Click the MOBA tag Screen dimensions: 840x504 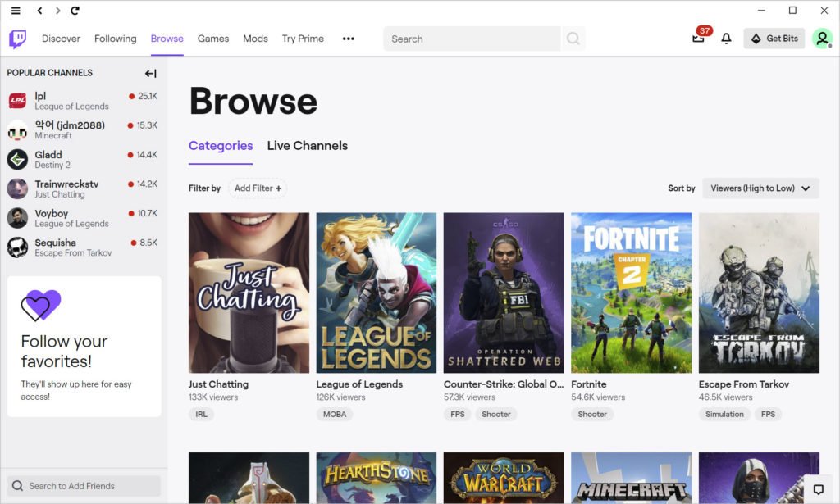(x=335, y=414)
